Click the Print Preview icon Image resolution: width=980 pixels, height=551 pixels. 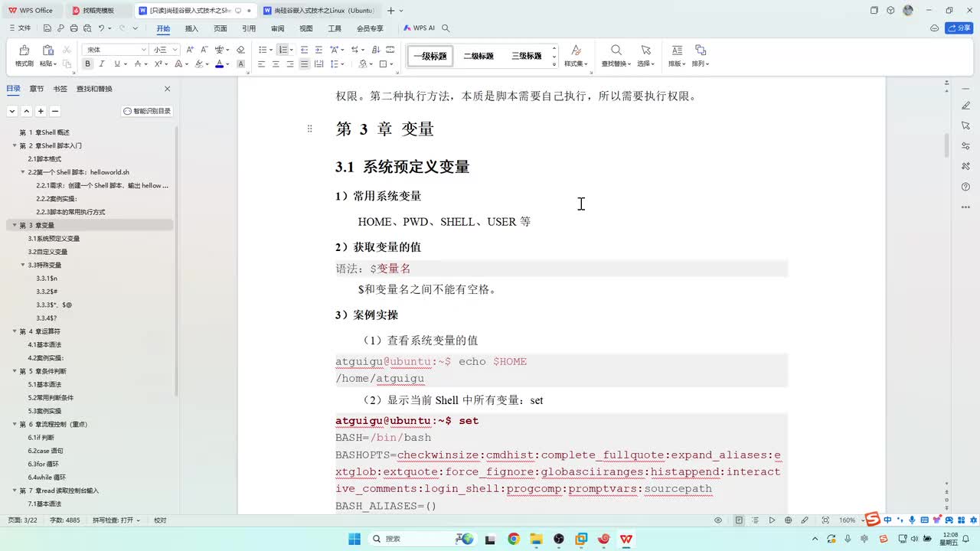click(x=87, y=28)
